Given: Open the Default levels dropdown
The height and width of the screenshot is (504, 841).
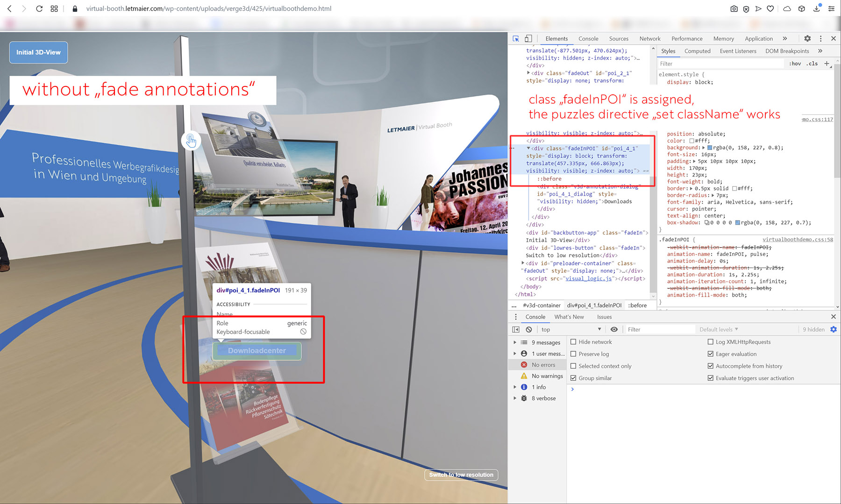Looking at the screenshot, I should (x=719, y=329).
